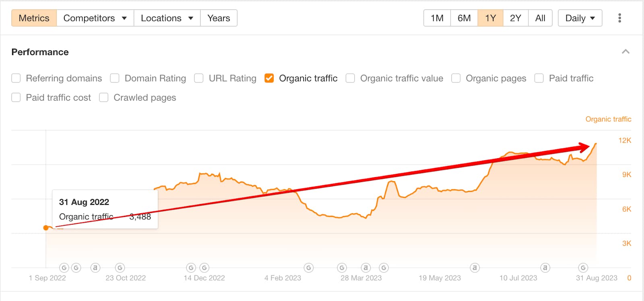Collapse the Performance section chevron
The image size is (644, 301).
625,52
